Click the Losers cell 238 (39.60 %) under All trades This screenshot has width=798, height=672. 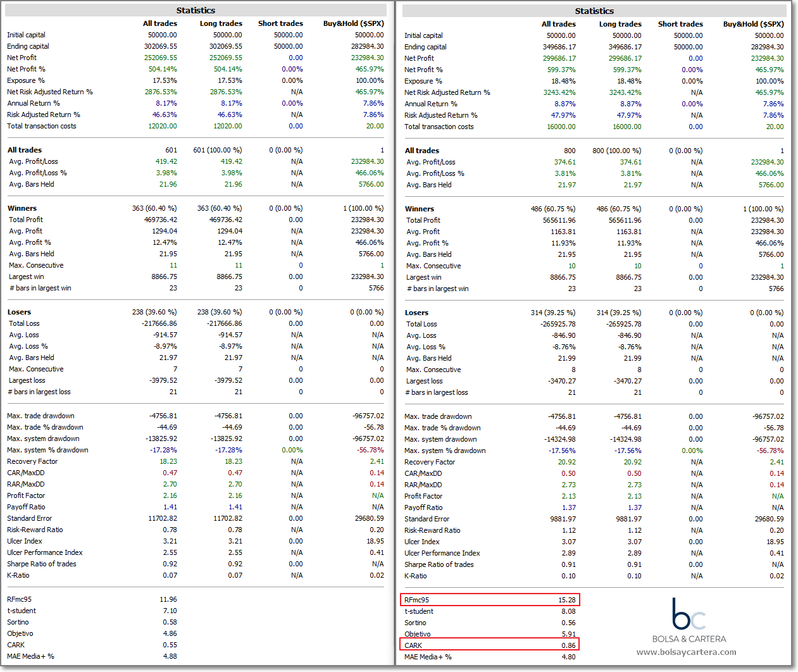pyautogui.click(x=155, y=312)
